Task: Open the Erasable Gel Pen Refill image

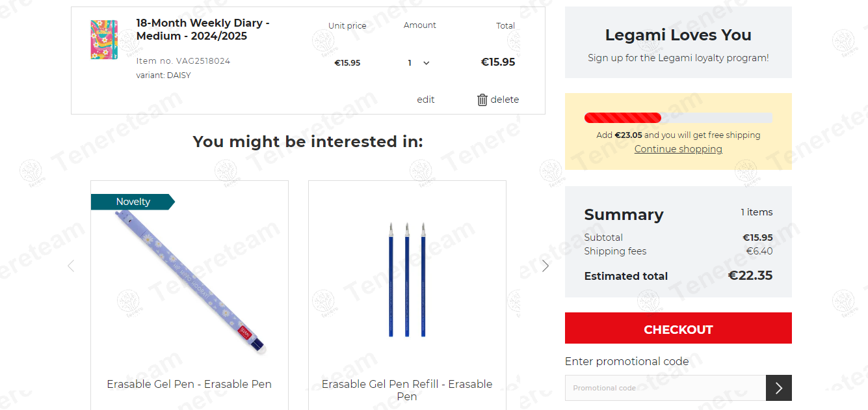Action: [407, 280]
